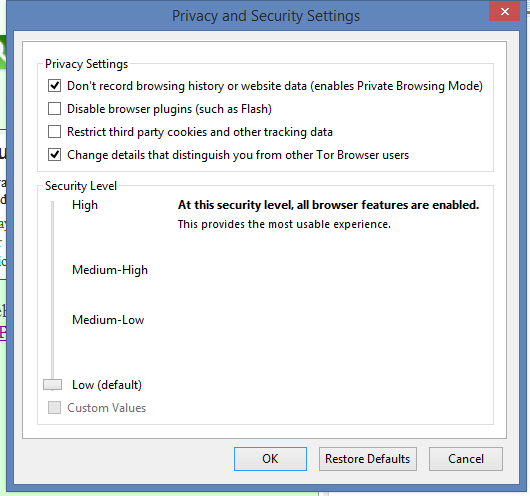Click the security level slider thumb
This screenshot has width=530, height=496.
[x=52, y=385]
